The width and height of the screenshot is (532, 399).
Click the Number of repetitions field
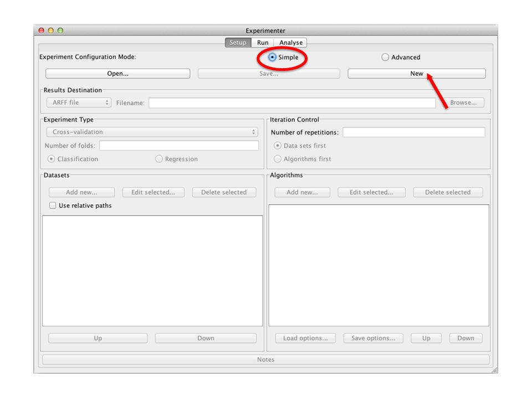tap(414, 132)
